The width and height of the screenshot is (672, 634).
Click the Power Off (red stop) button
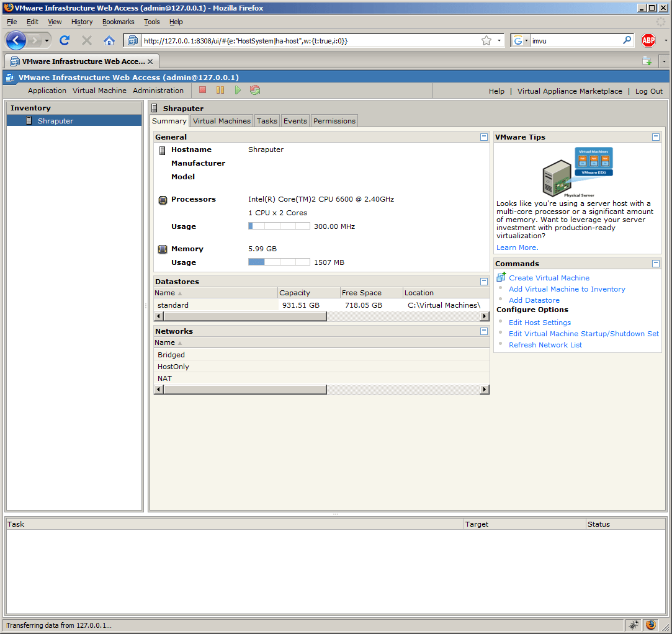coord(203,90)
